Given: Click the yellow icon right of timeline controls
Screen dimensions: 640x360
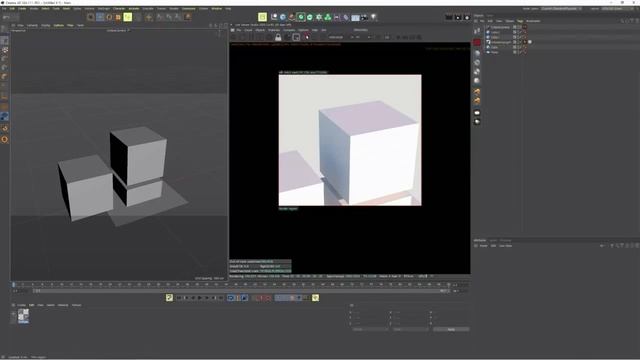Looking at the screenshot, I should click(316, 298).
